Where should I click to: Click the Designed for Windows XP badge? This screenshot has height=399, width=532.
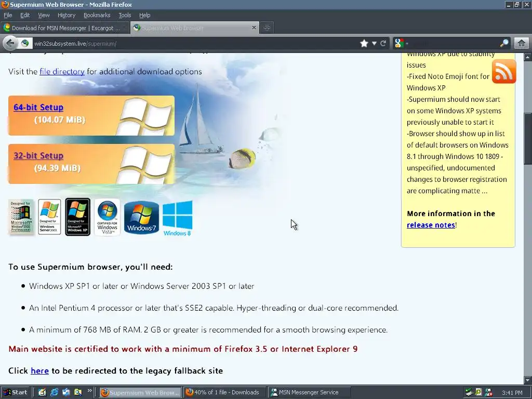tap(78, 217)
